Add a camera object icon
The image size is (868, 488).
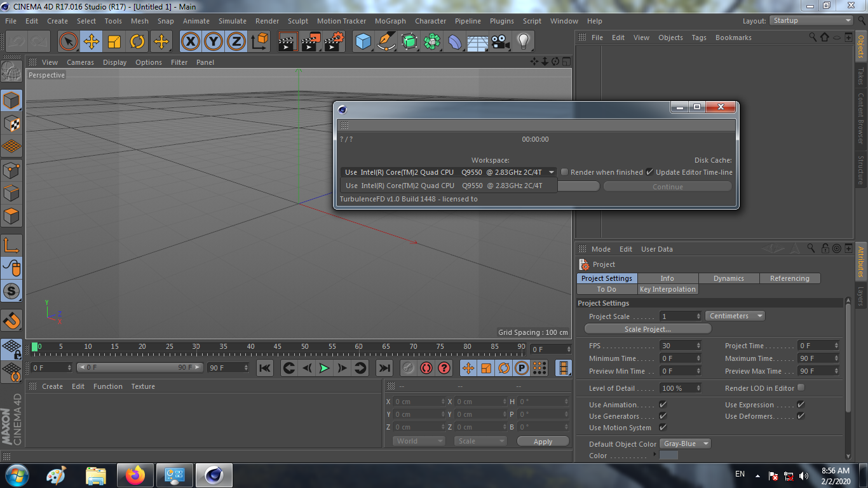click(501, 42)
